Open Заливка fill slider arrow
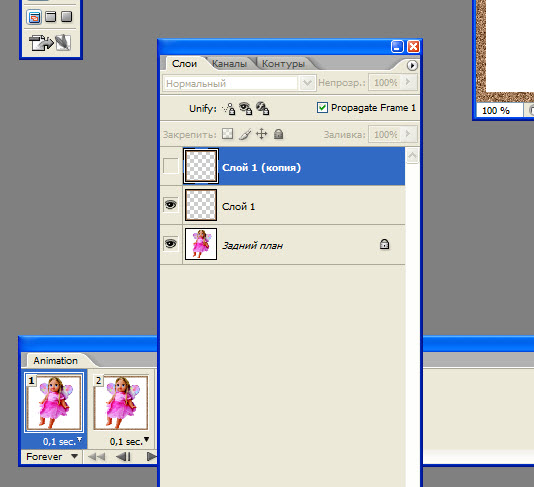 pos(408,134)
